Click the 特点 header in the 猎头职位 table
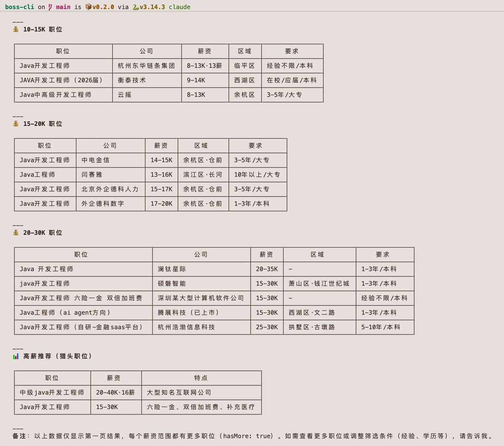This screenshot has height=446, width=504. tap(201, 378)
